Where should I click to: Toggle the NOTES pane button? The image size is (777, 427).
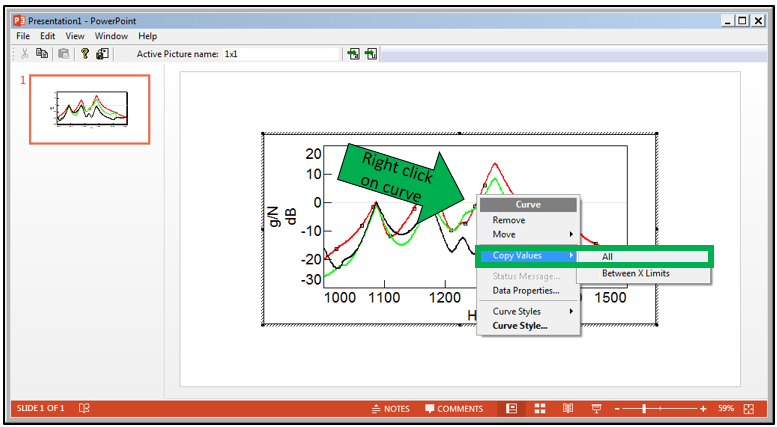(391, 409)
